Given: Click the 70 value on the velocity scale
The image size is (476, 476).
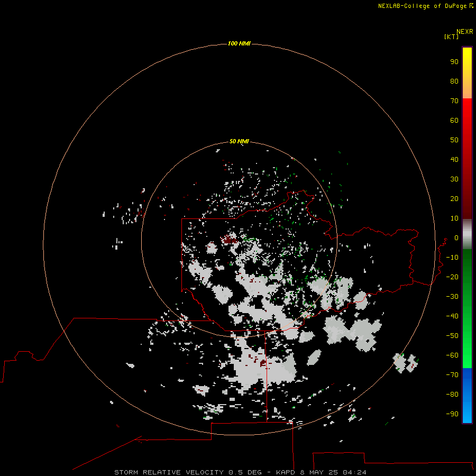Looking at the screenshot, I should pos(454,101).
